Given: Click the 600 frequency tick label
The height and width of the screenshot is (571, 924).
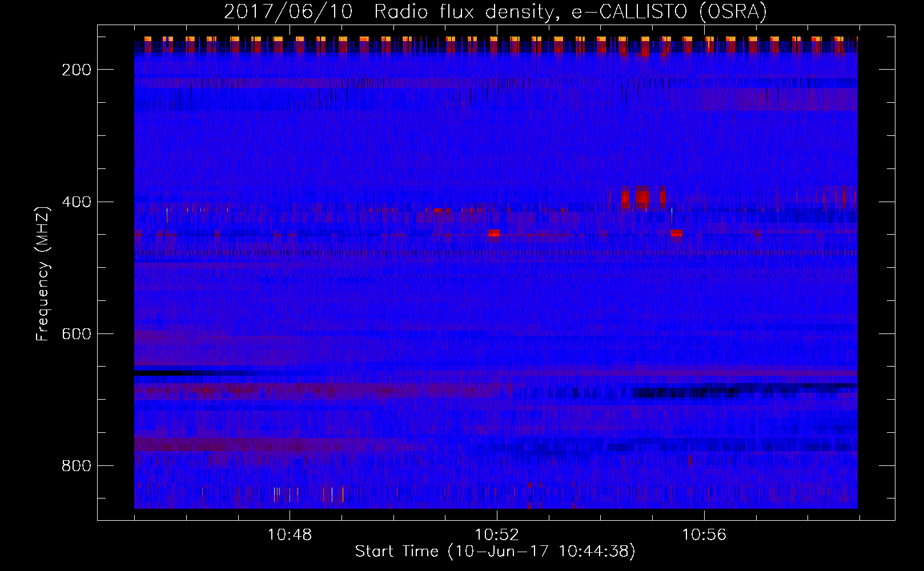Looking at the screenshot, I should (x=77, y=334).
